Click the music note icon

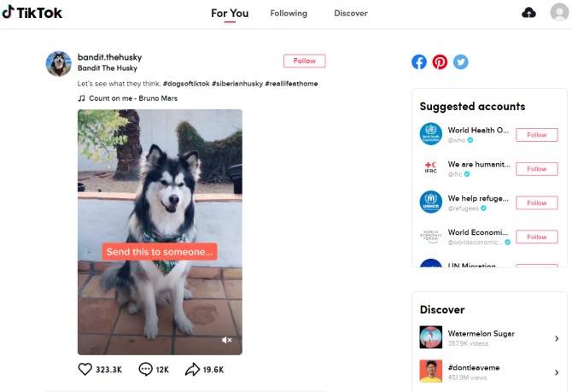(81, 98)
